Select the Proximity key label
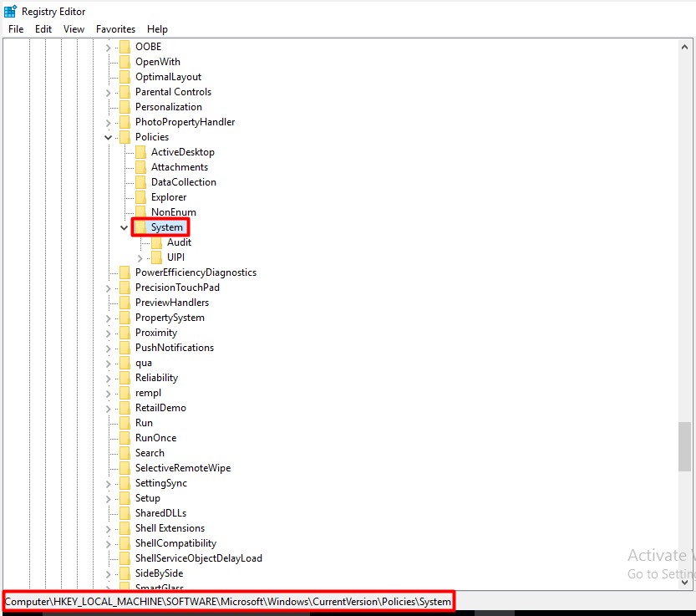The width and height of the screenshot is (696, 616). point(156,333)
